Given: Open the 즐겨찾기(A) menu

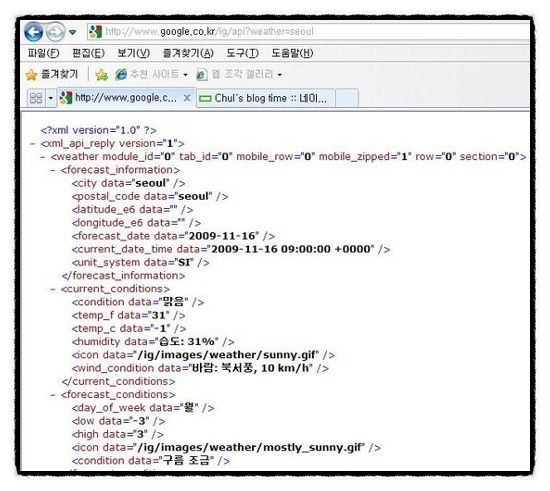Looking at the screenshot, I should (x=188, y=53).
